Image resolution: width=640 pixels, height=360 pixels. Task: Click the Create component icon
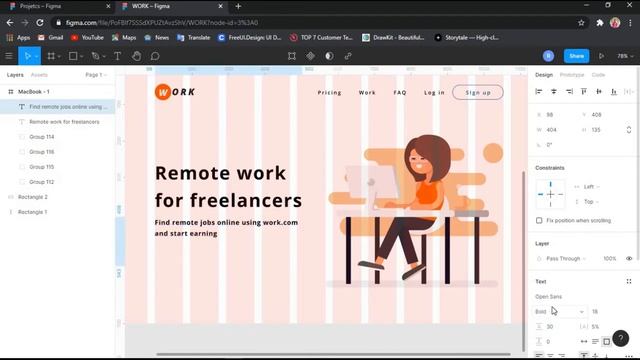[x=310, y=56]
